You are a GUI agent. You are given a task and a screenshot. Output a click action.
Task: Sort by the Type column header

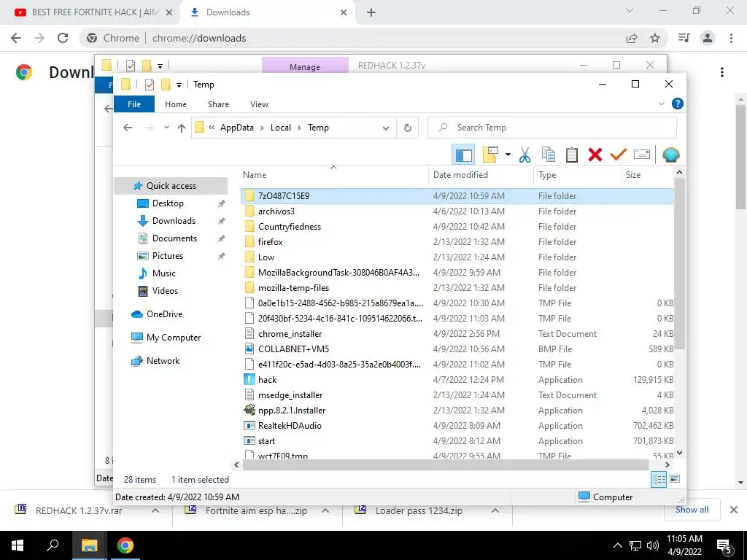coord(577,175)
